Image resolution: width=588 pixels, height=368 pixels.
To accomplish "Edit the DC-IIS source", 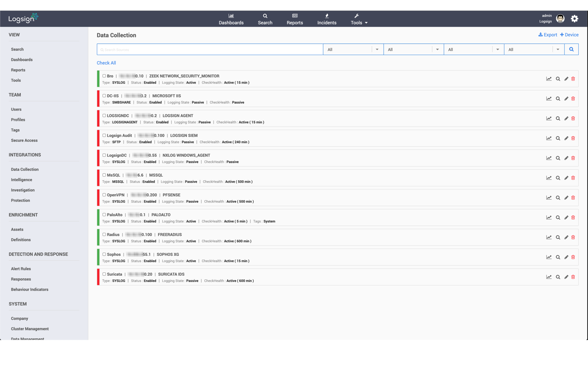I will 566,98.
